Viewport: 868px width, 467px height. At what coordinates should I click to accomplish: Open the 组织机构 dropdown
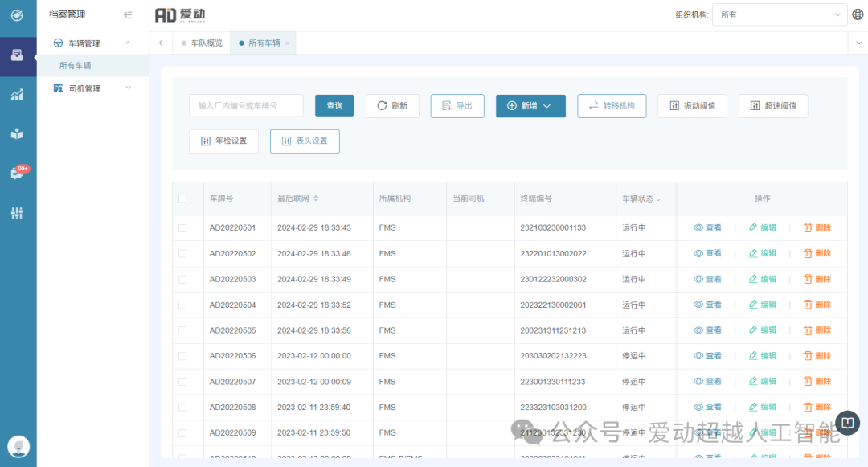pos(779,14)
